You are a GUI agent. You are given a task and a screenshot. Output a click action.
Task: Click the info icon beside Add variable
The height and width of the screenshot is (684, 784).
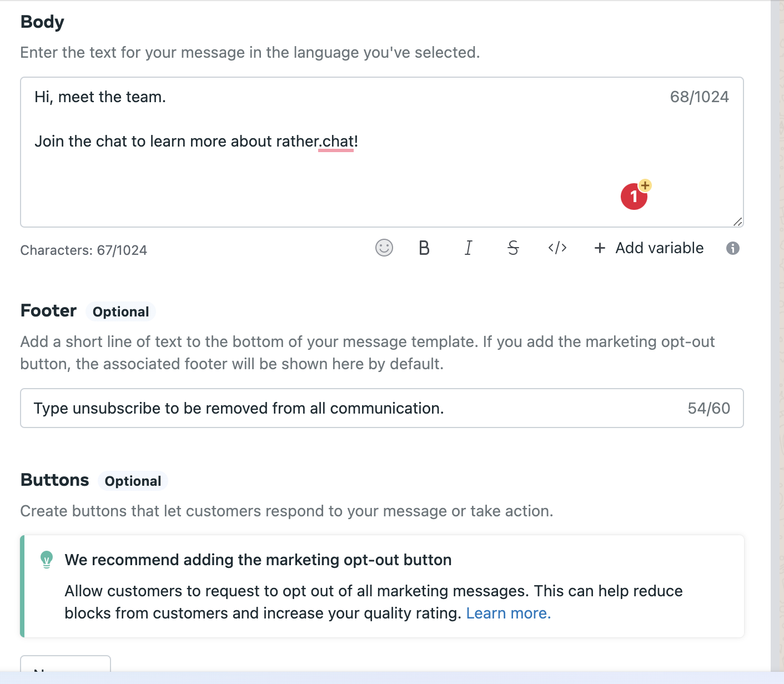point(733,248)
